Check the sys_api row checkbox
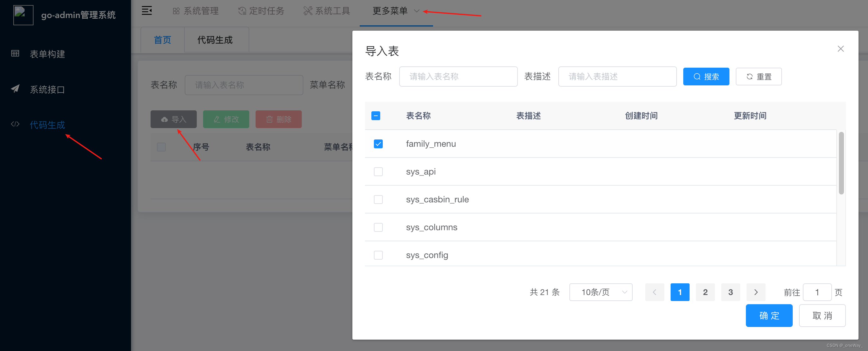868x351 pixels. point(378,172)
